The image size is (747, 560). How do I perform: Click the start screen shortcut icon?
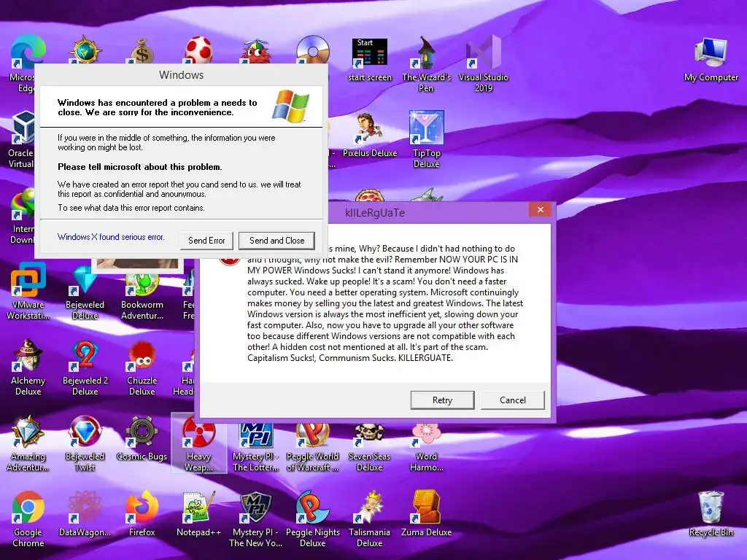coord(370,60)
